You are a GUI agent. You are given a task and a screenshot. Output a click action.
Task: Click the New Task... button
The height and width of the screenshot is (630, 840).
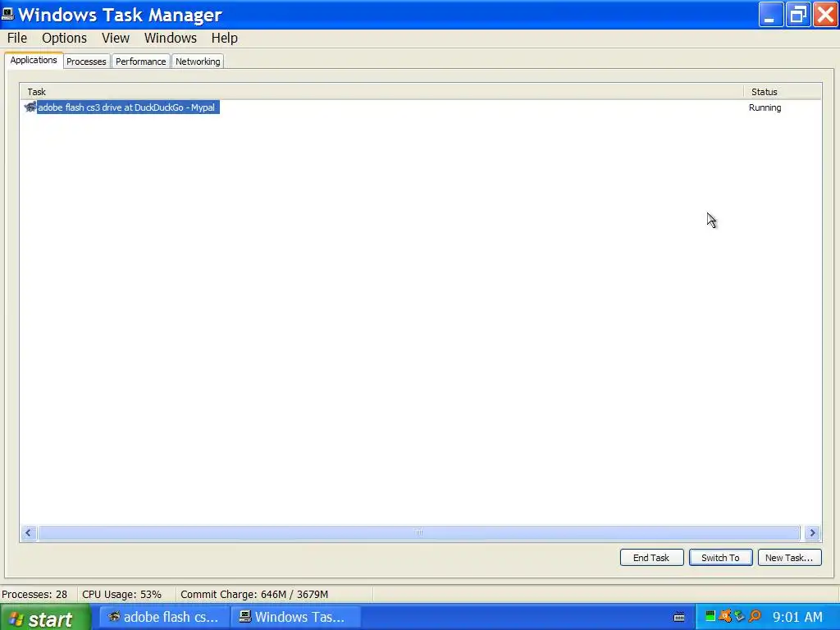click(x=789, y=558)
